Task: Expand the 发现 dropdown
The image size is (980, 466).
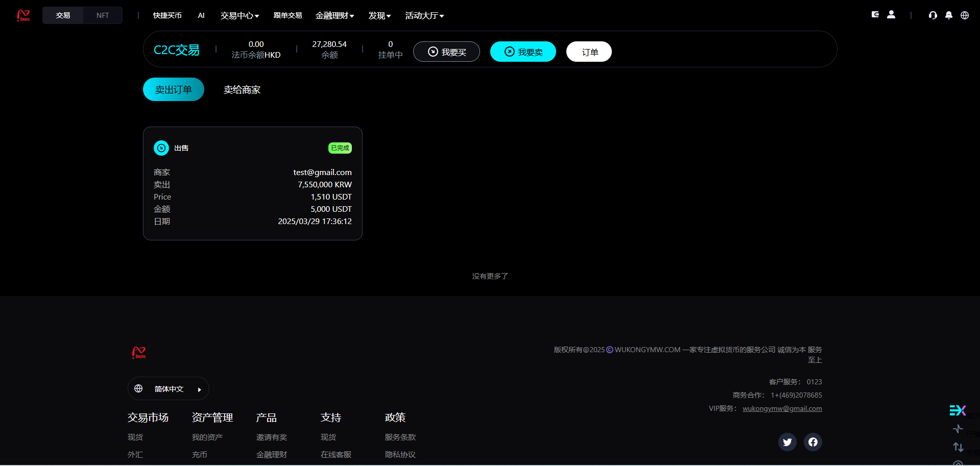Action: point(379,15)
